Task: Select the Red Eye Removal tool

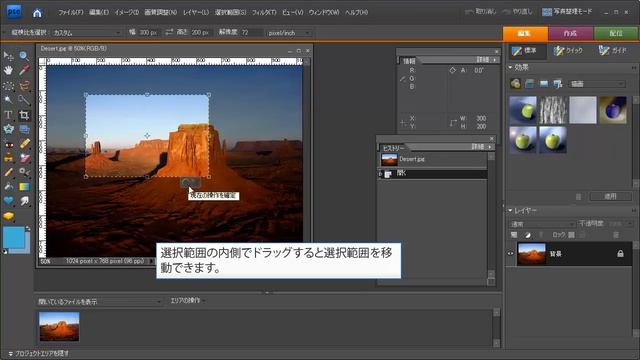Action: (8, 144)
